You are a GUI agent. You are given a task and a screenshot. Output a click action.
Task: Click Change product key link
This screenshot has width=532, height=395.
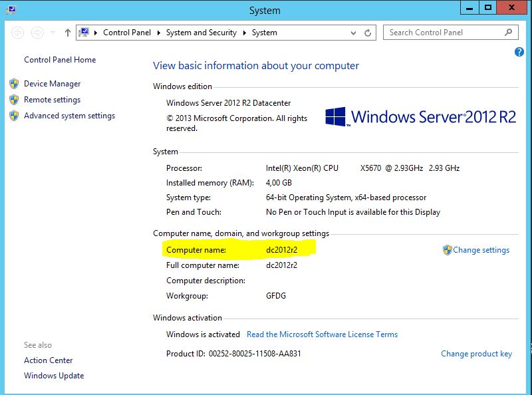pos(476,354)
